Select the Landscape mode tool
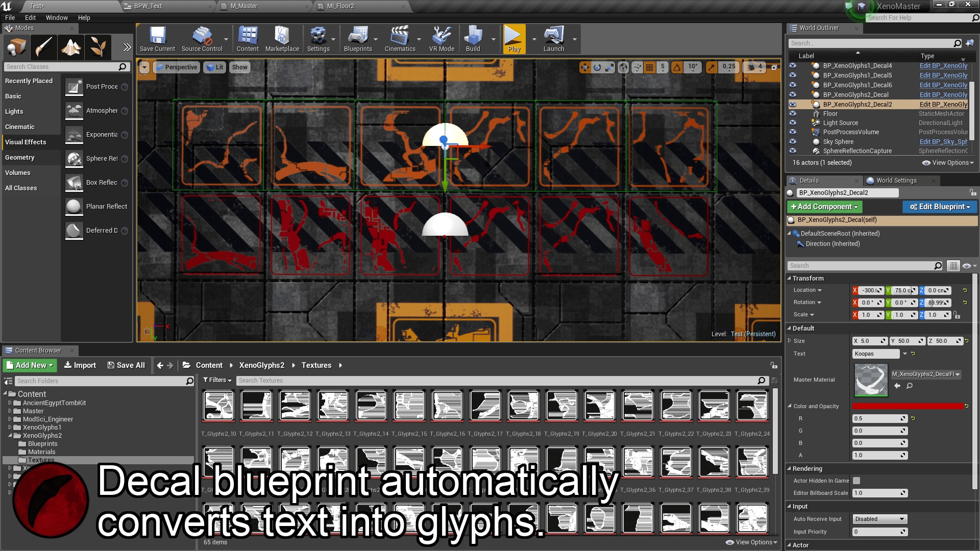The width and height of the screenshot is (980, 551). pyautogui.click(x=71, y=47)
